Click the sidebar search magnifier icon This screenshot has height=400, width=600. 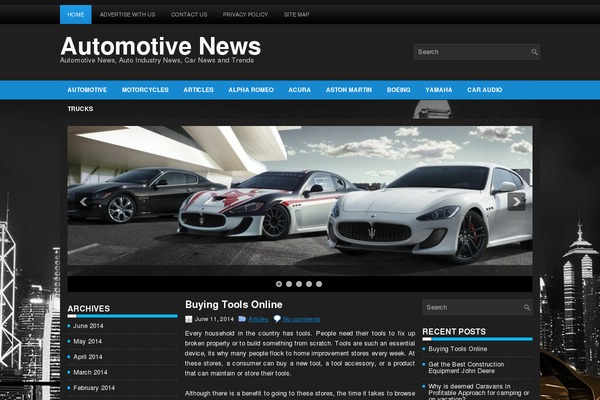click(527, 307)
